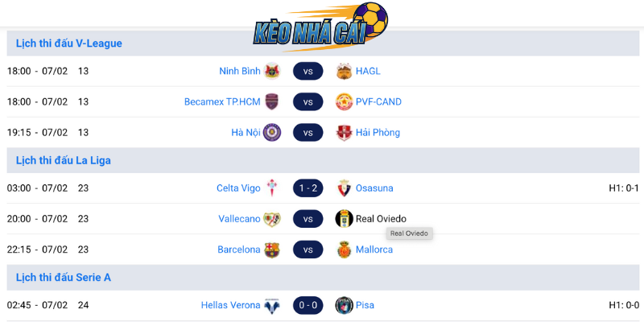Click the Barcelona club crest
644x322 pixels.
(x=272, y=250)
